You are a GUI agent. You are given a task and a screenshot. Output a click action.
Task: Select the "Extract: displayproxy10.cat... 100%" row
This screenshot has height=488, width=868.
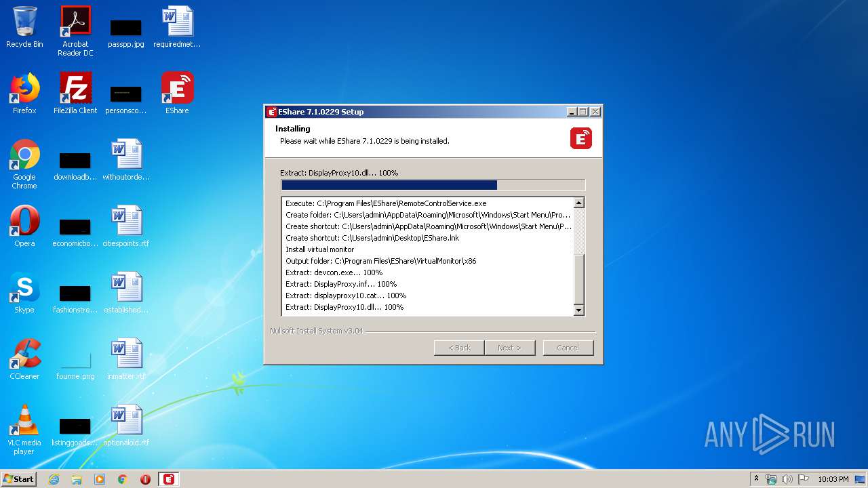[427, 296]
